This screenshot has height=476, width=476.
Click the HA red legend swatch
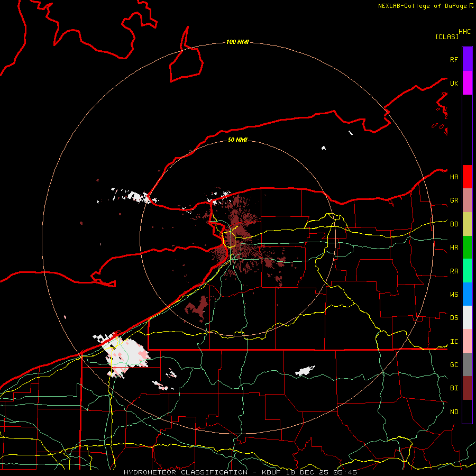tap(467, 177)
